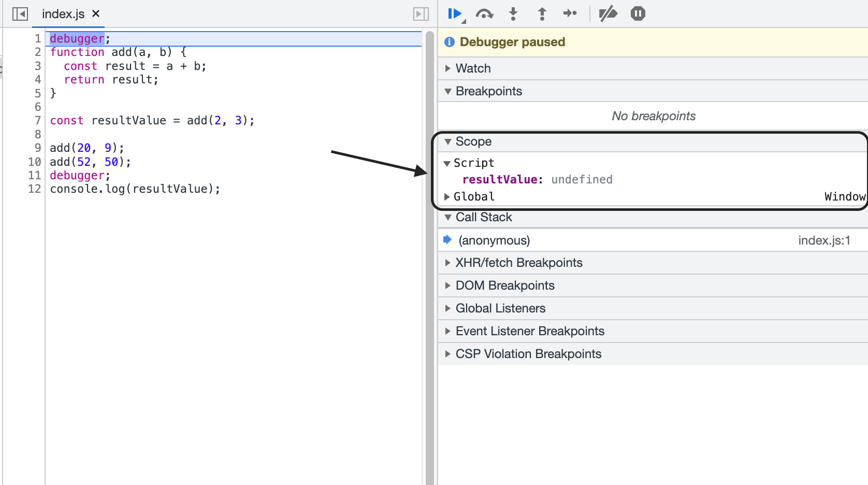Screen dimensions: 868x485
Task: Click line number 11 in gutter
Action: [34, 175]
